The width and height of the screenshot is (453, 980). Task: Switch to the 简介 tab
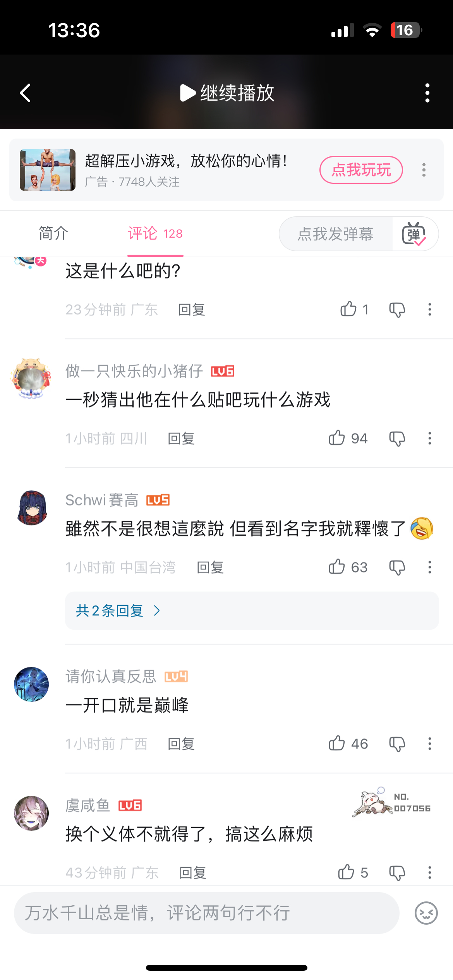click(53, 234)
